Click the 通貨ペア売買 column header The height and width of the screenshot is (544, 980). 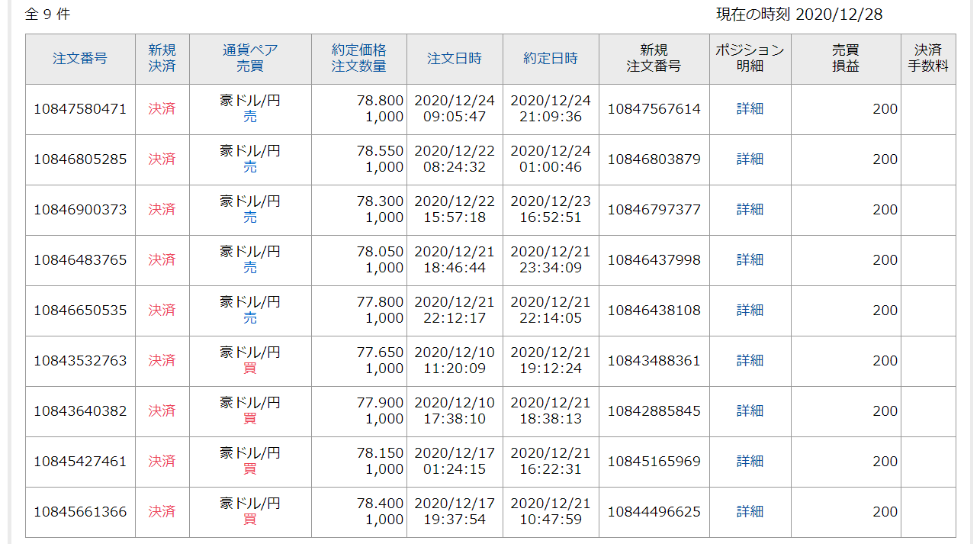250,59
